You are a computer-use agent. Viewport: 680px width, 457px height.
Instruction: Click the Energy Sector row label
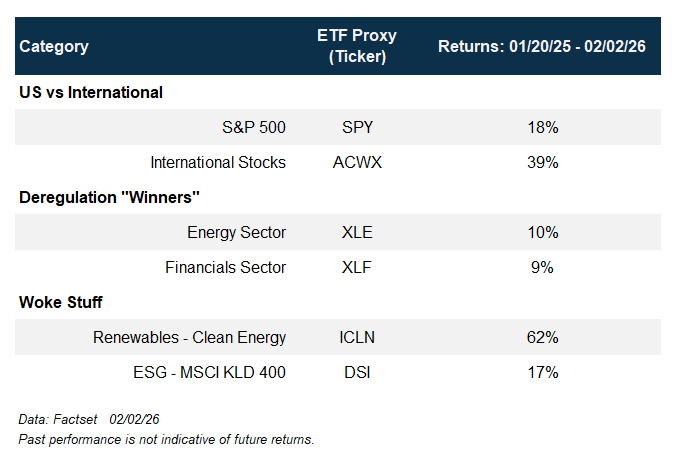(236, 232)
